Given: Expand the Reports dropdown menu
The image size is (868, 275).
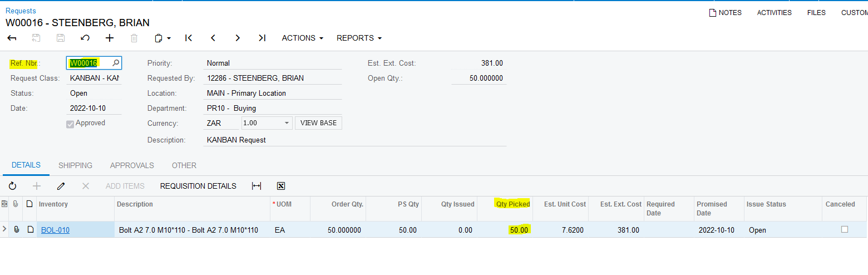Looking at the screenshot, I should (x=359, y=38).
